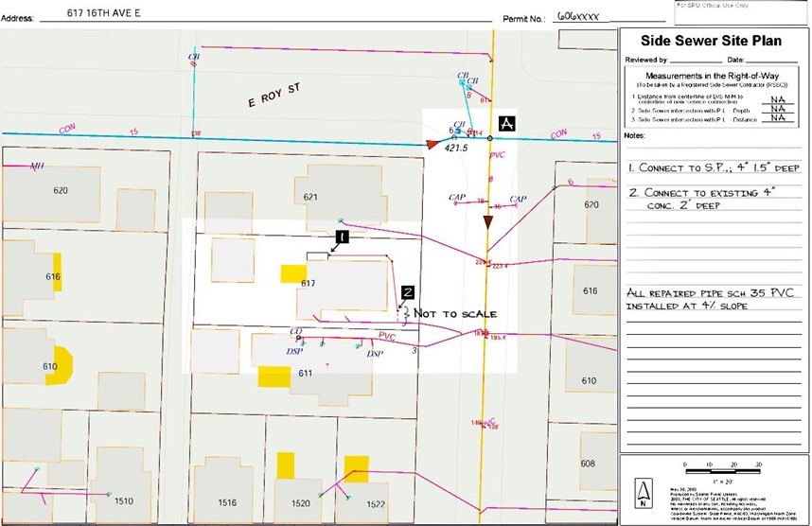Click the dark red downward arrow on the PVC main
The width and height of the screenshot is (812, 526).
point(487,222)
